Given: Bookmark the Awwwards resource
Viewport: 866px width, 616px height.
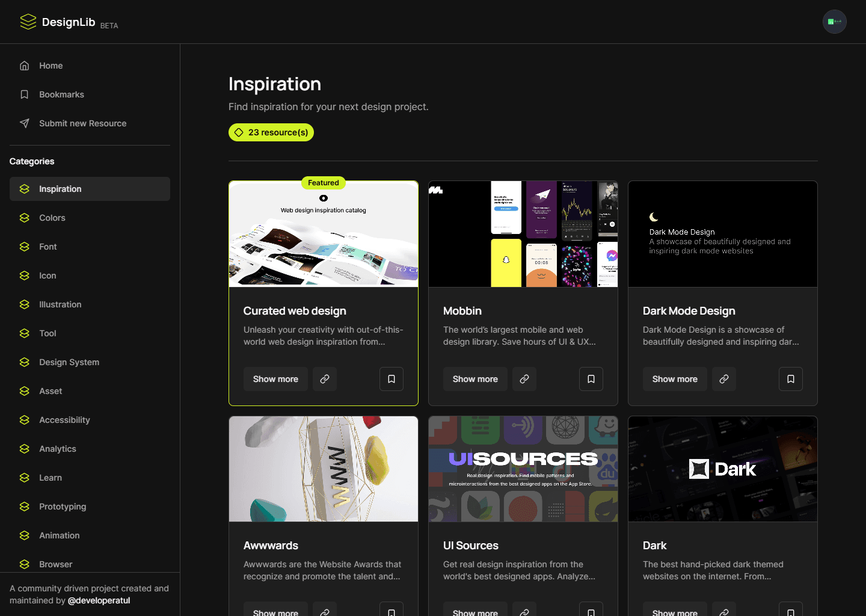Looking at the screenshot, I should 392,610.
